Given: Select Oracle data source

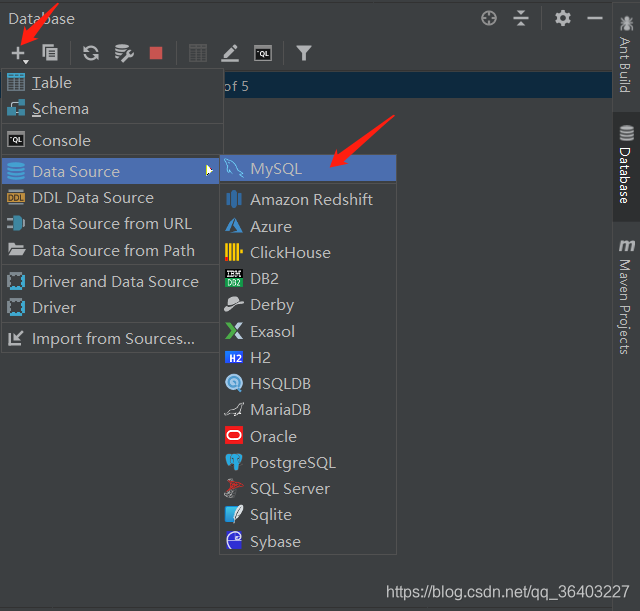Looking at the screenshot, I should [x=308, y=437].
